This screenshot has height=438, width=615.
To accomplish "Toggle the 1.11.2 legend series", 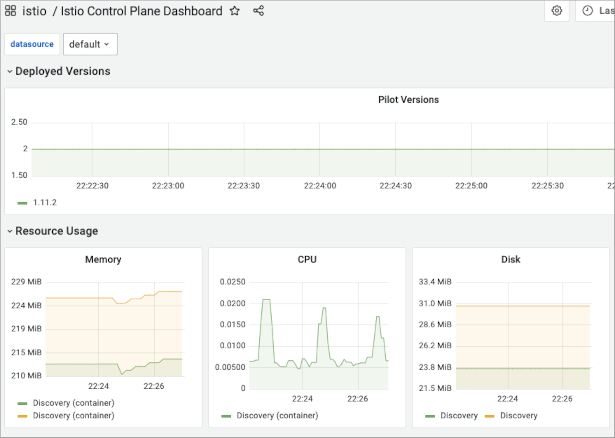I will (x=43, y=202).
